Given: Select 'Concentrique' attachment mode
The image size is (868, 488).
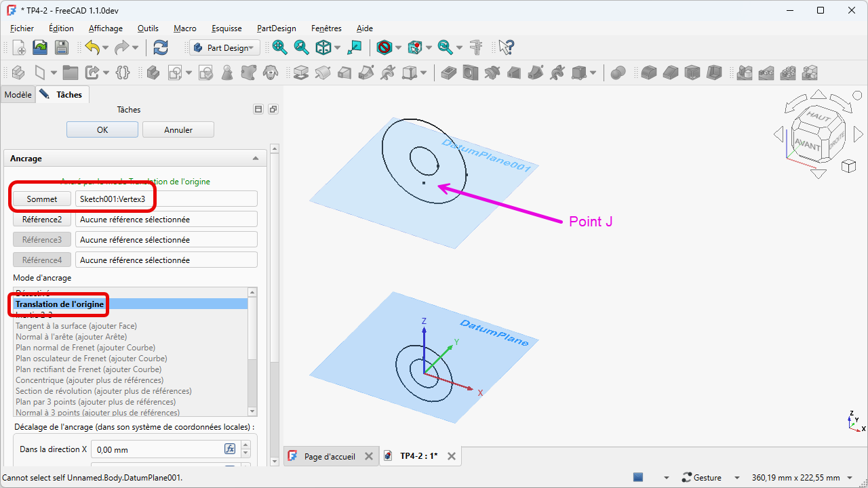Looking at the screenshot, I should pyautogui.click(x=90, y=380).
